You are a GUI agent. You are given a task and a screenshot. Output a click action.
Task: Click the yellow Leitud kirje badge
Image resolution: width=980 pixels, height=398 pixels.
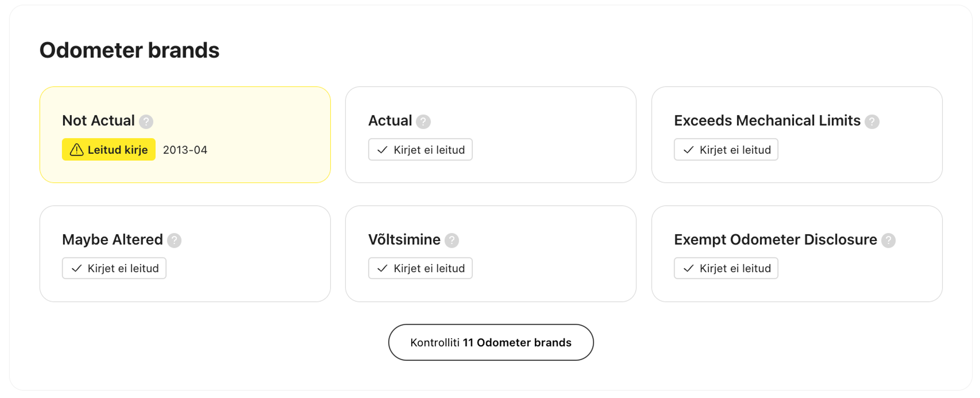coord(109,150)
